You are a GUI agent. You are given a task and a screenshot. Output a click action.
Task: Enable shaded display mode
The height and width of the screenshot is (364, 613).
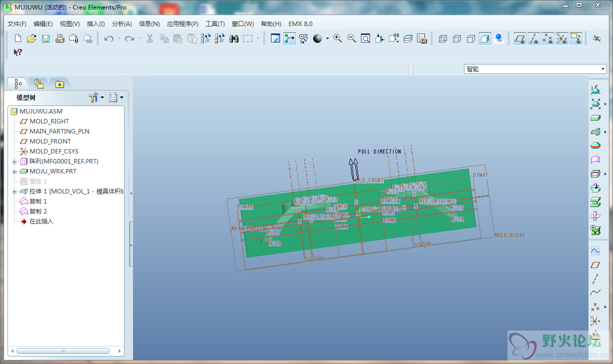tap(485, 38)
